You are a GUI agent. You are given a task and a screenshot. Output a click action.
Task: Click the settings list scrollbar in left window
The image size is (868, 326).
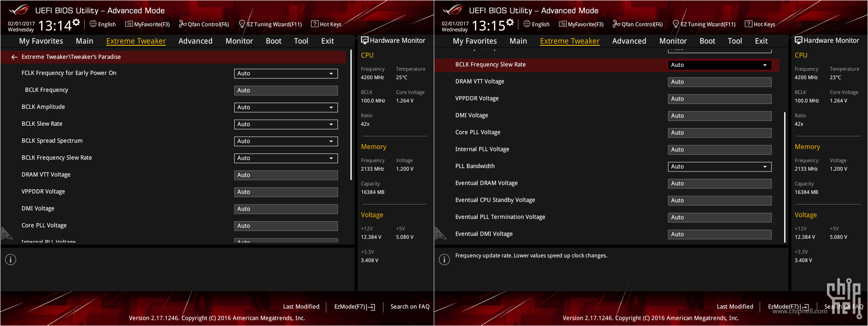click(x=351, y=115)
